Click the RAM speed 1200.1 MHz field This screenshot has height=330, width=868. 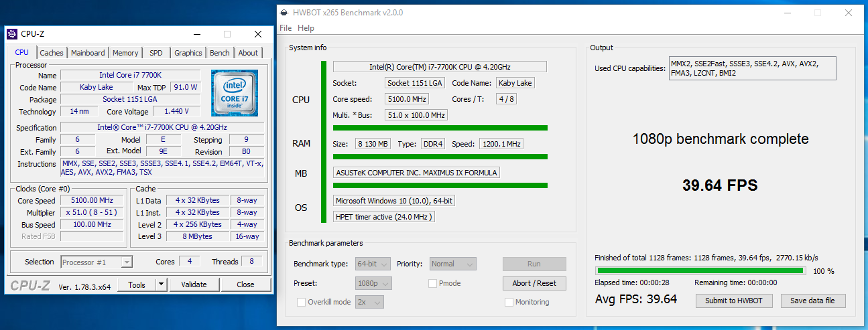point(501,144)
